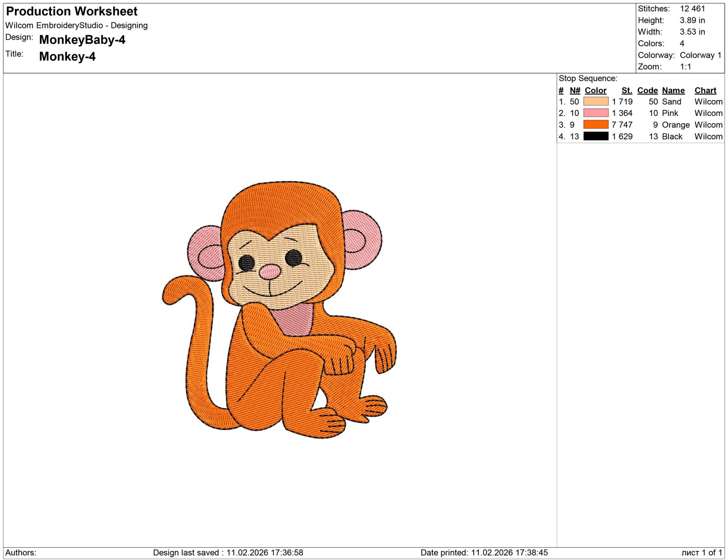Click the Code column header
Viewport: 728px width, 560px height.
647,91
